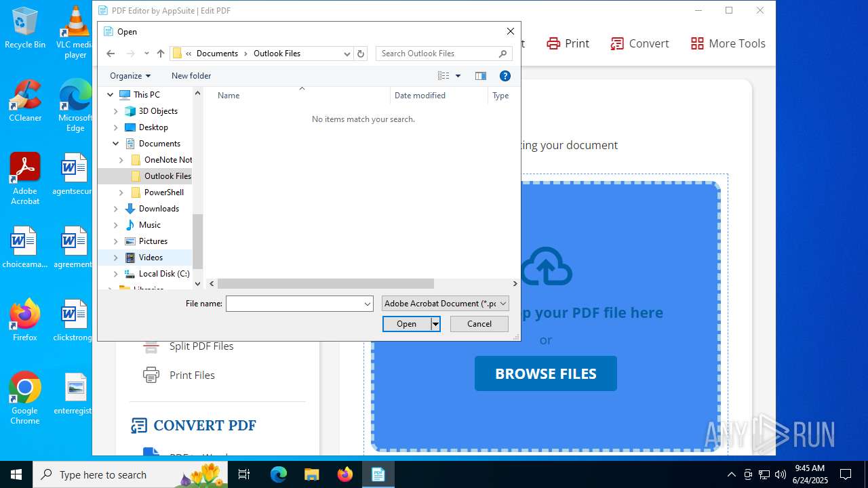Select Local Disk (C:) in tree
This screenshot has width=868, height=488.
(163, 274)
